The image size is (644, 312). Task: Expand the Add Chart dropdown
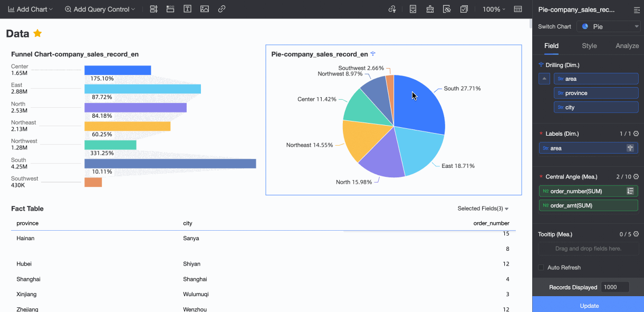click(31, 10)
